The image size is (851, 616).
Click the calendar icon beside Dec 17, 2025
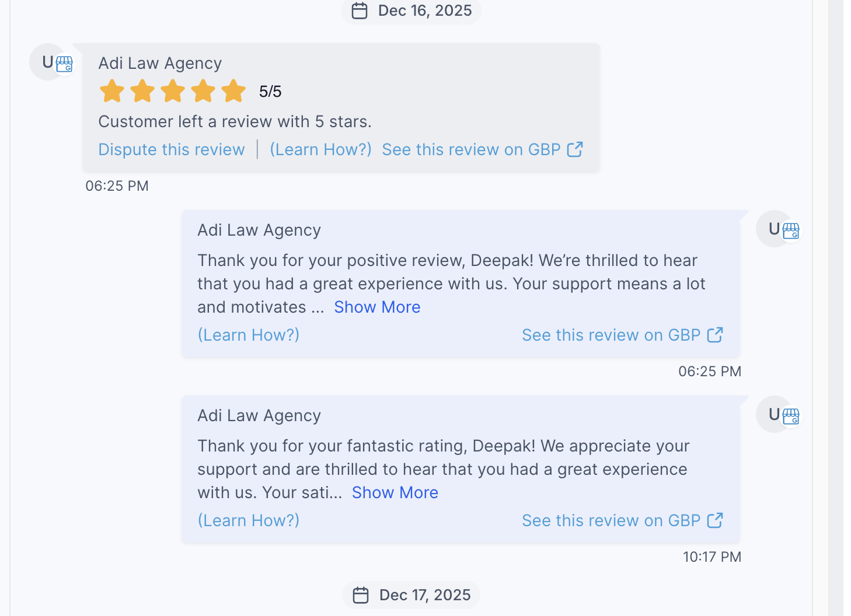[361, 595]
